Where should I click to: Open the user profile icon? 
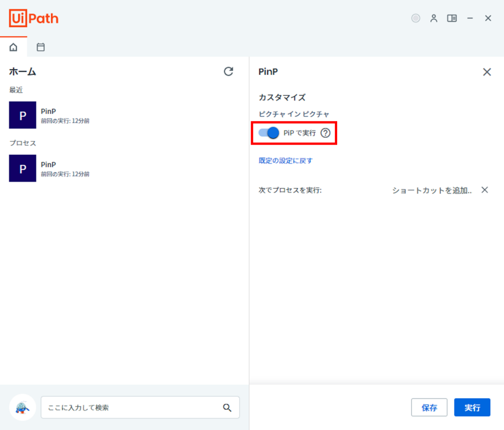pos(434,18)
